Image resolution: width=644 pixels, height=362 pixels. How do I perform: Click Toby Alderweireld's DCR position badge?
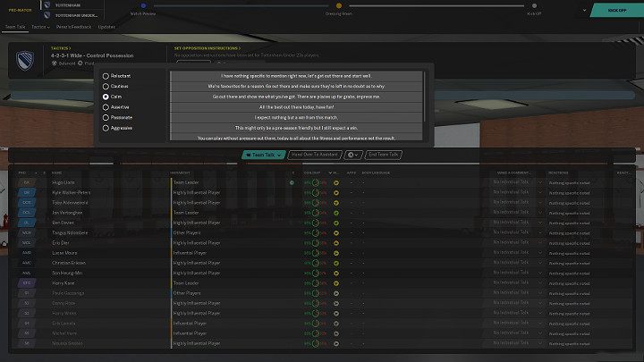(27, 202)
